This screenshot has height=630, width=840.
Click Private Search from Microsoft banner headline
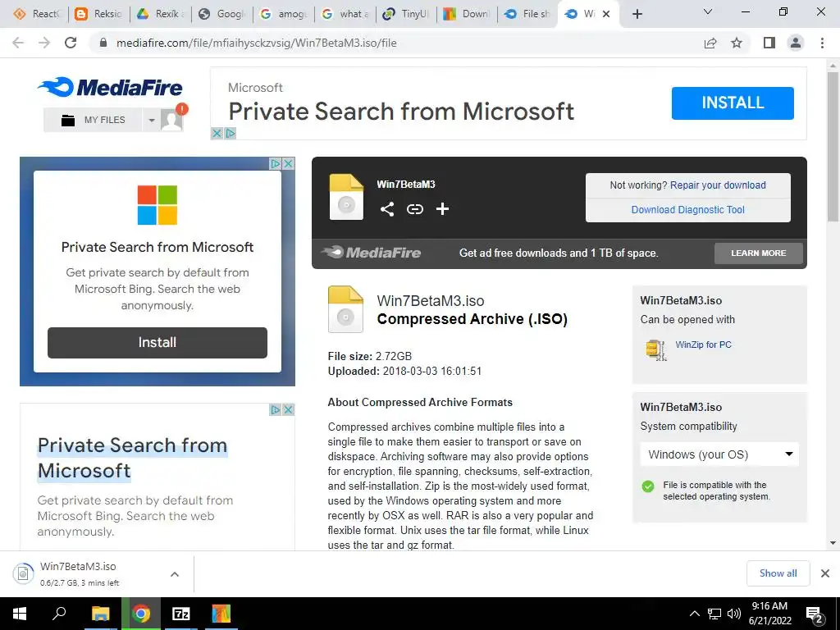(x=400, y=112)
